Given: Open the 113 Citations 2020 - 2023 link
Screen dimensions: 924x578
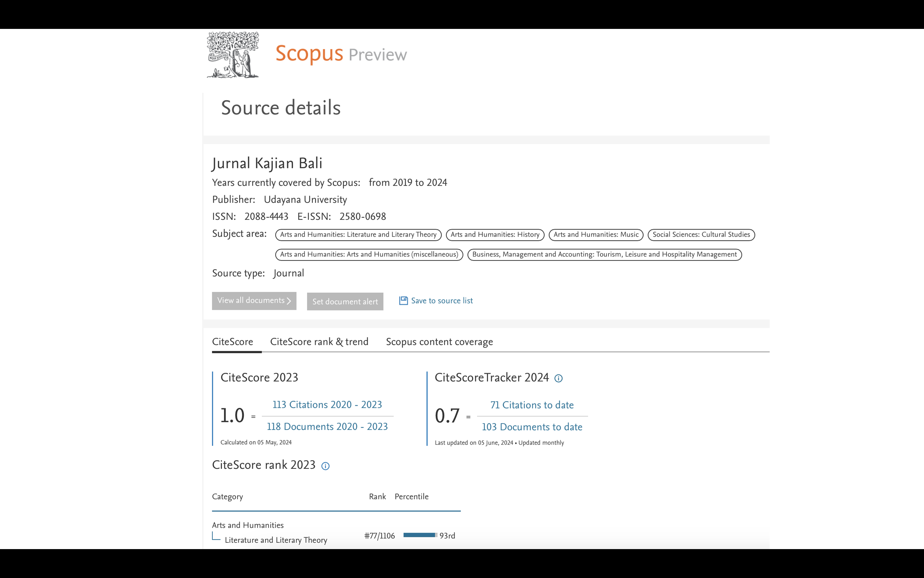Looking at the screenshot, I should pyautogui.click(x=327, y=405).
